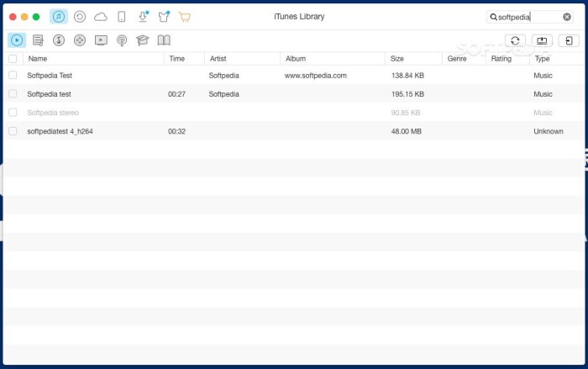Image resolution: width=588 pixels, height=369 pixels.
Task: Focus the search field containing softpedia
Action: 530,17
